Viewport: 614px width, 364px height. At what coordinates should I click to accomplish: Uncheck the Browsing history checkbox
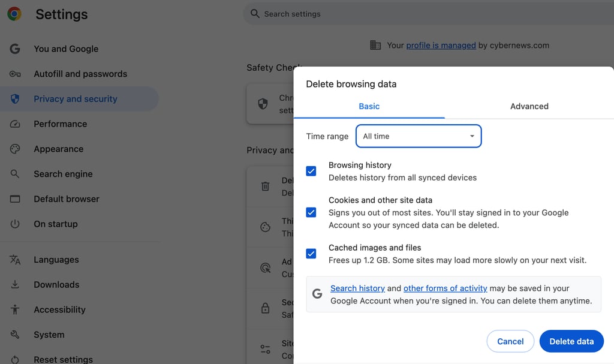pyautogui.click(x=311, y=172)
